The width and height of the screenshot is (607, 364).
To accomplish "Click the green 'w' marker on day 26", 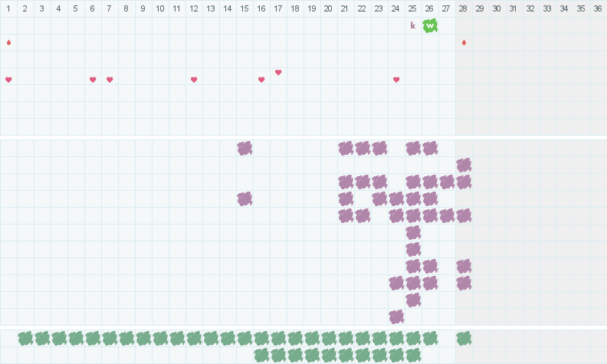I will (x=430, y=25).
